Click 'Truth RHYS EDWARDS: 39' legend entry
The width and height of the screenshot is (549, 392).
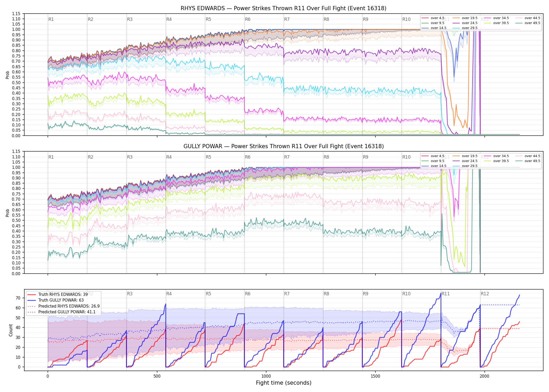[x=58, y=295]
